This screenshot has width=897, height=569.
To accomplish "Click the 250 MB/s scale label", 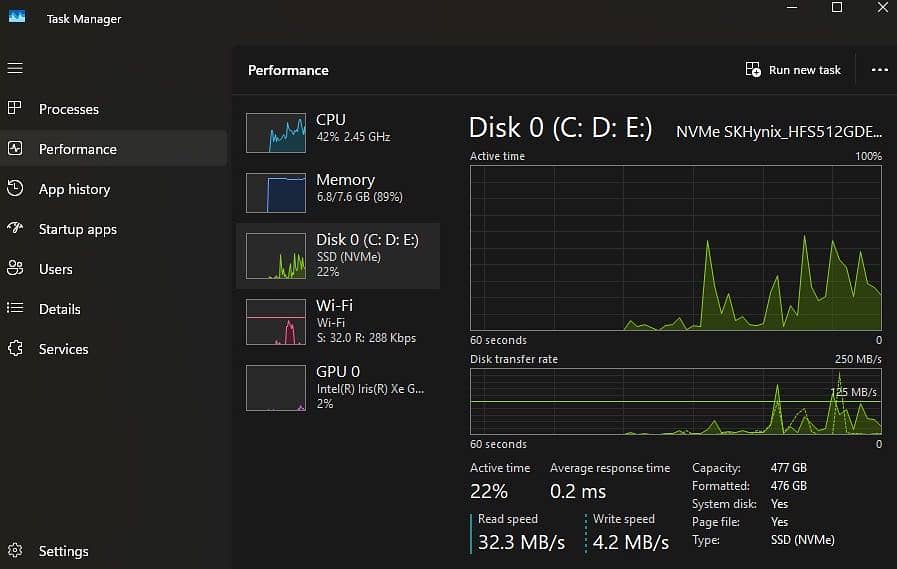I will click(858, 359).
